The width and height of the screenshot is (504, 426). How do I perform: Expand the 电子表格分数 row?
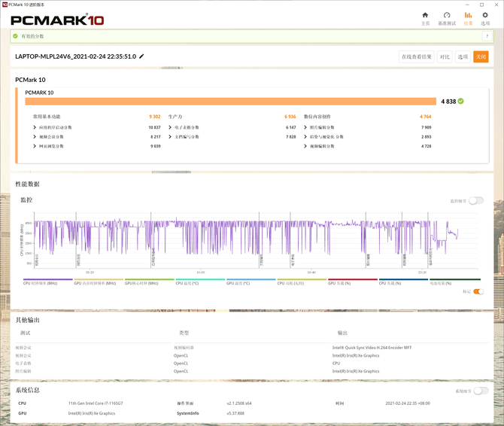click(x=170, y=127)
